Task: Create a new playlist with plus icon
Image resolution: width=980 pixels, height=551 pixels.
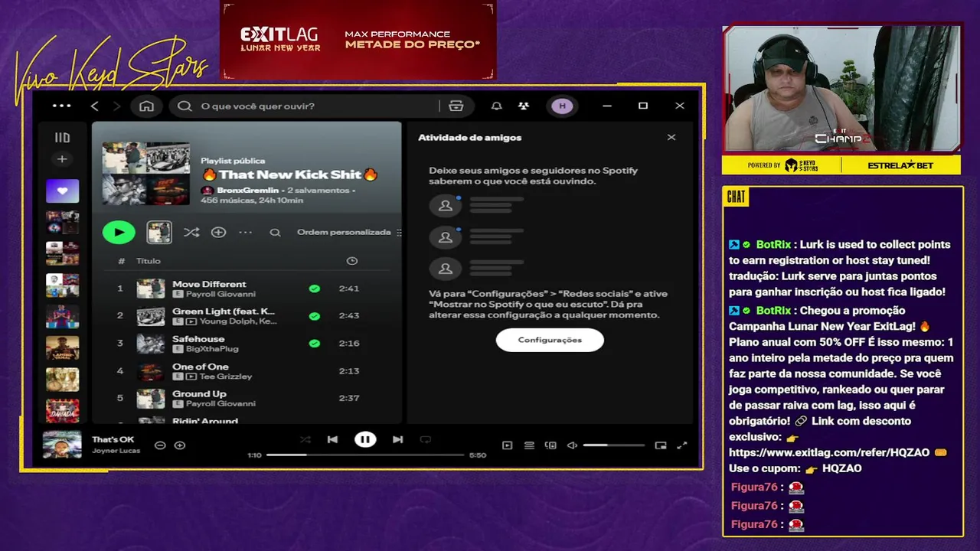Action: point(62,159)
